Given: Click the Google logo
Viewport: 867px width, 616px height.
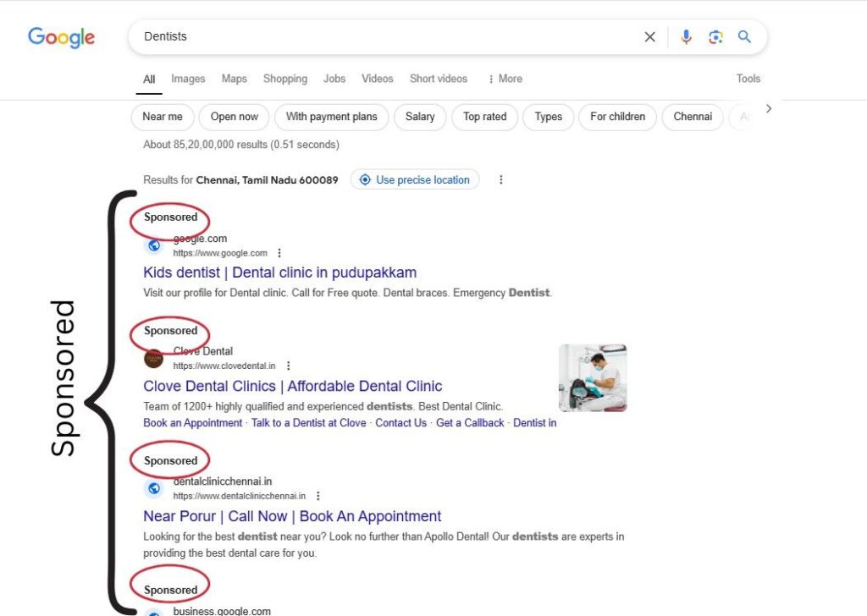Looking at the screenshot, I should pos(61,37).
